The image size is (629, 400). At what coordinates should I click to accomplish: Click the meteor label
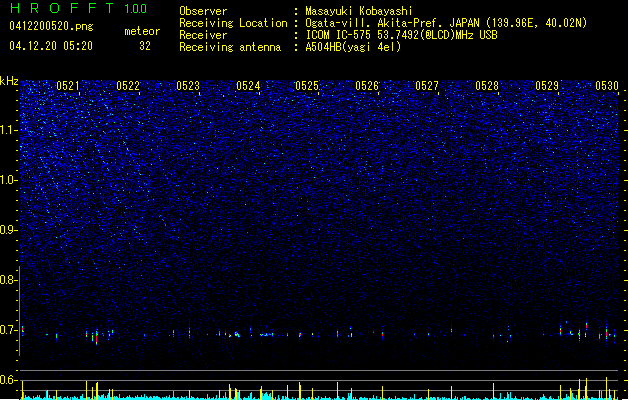(x=142, y=31)
